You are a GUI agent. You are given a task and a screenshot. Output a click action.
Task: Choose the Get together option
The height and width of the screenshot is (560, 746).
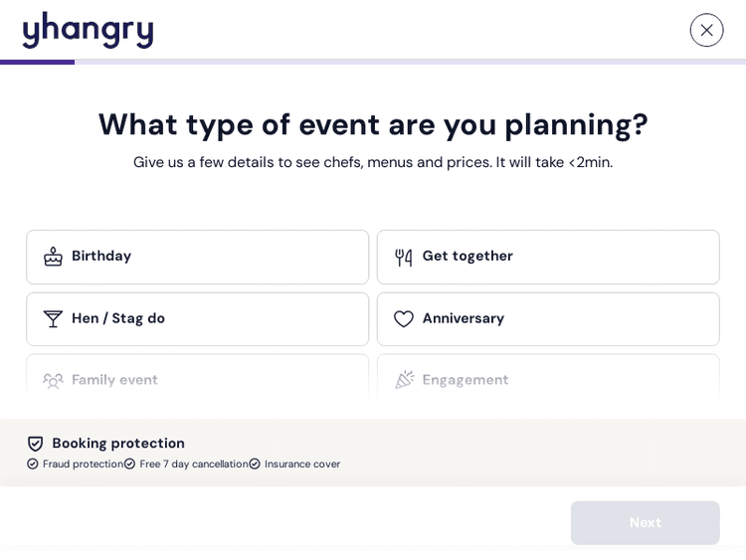click(x=547, y=257)
